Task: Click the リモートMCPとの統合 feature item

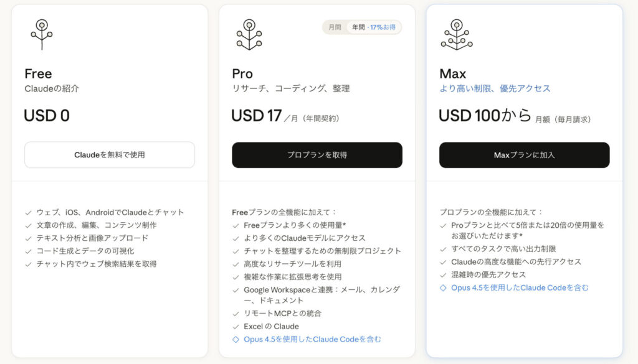Action: pos(282,314)
